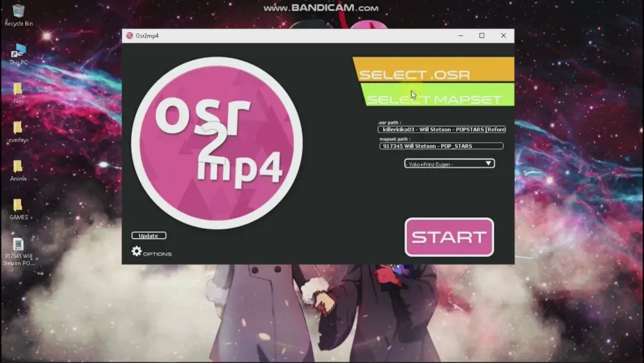Image resolution: width=644 pixels, height=363 pixels.
Task: Open the 'Yoko+Prinz Eugen' skin dropdown
Action: tap(450, 164)
